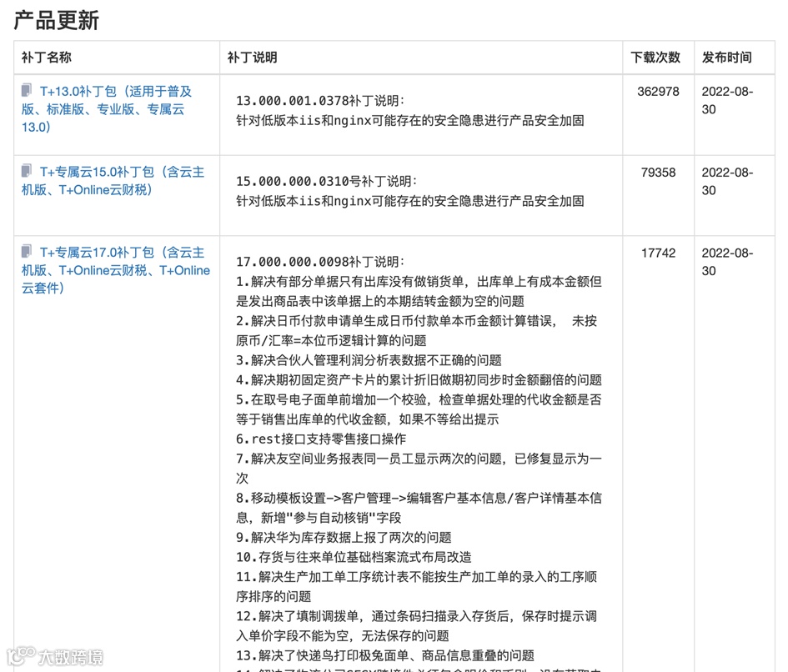Click the file icon beside T+专属云15.0补丁包
Viewport: 788px width, 672px height.
coord(27,170)
